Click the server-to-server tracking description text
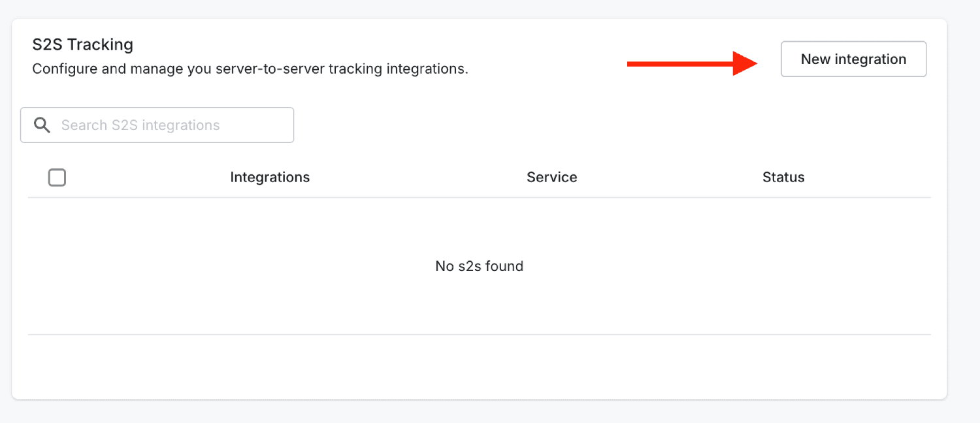Screen dimensions: 980x423 click(250, 69)
